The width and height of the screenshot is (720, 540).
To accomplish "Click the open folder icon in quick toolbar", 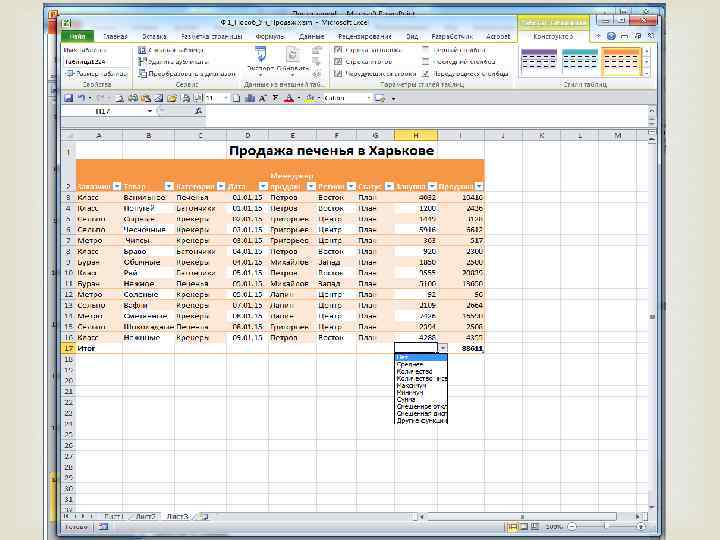I will [172, 98].
